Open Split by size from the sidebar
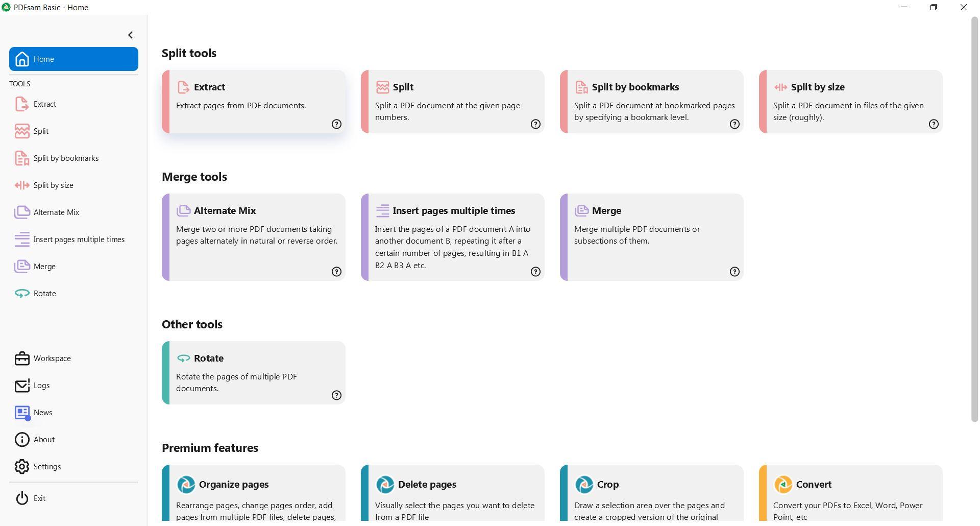The height and width of the screenshot is (526, 980). [x=53, y=185]
